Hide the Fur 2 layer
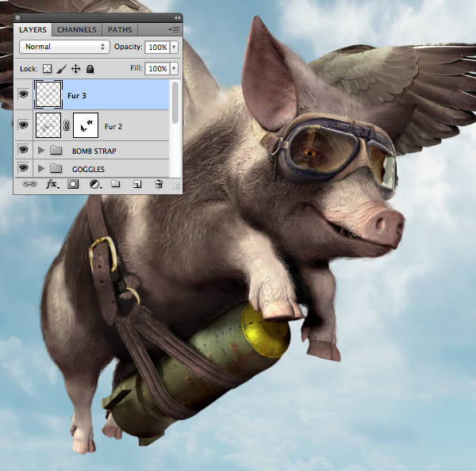The width and height of the screenshot is (476, 471). (x=23, y=124)
